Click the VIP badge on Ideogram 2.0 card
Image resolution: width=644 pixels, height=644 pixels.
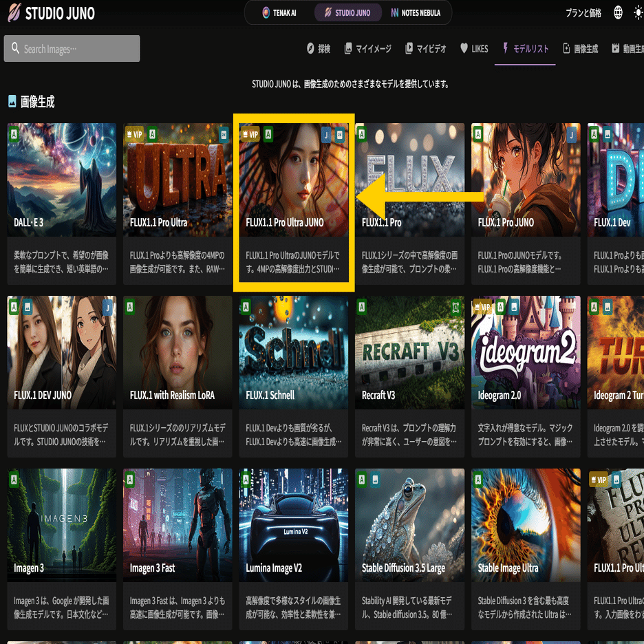click(x=482, y=307)
